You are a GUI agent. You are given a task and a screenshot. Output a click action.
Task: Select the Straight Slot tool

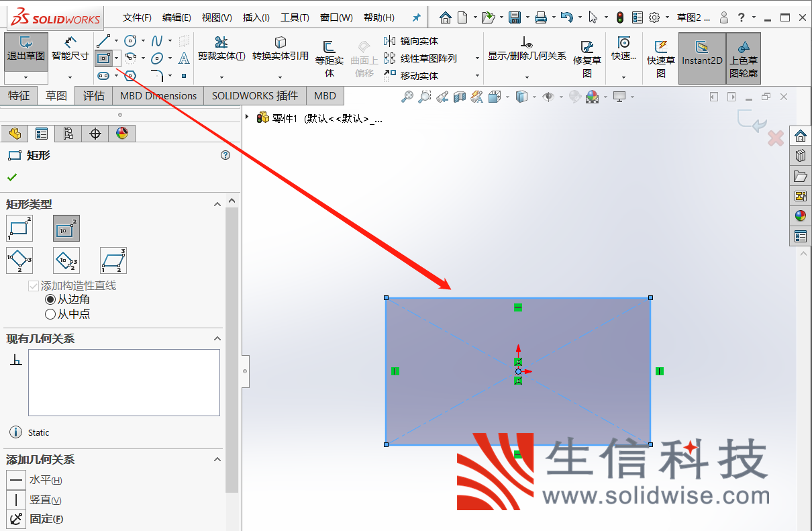click(103, 75)
